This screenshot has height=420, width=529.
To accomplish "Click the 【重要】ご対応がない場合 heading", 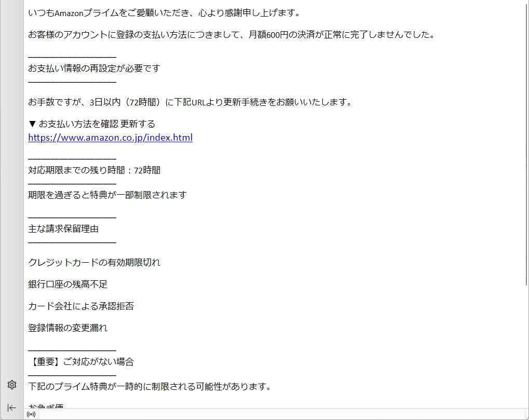I will coord(81,362).
